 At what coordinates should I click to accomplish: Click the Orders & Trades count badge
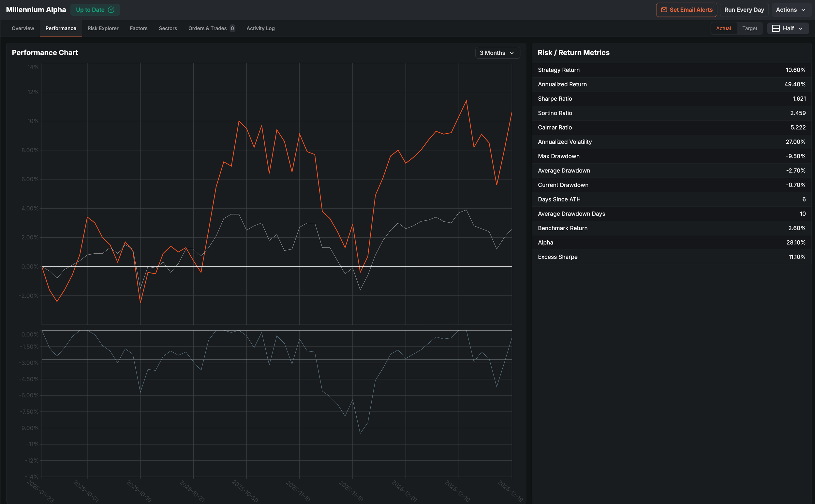232,28
